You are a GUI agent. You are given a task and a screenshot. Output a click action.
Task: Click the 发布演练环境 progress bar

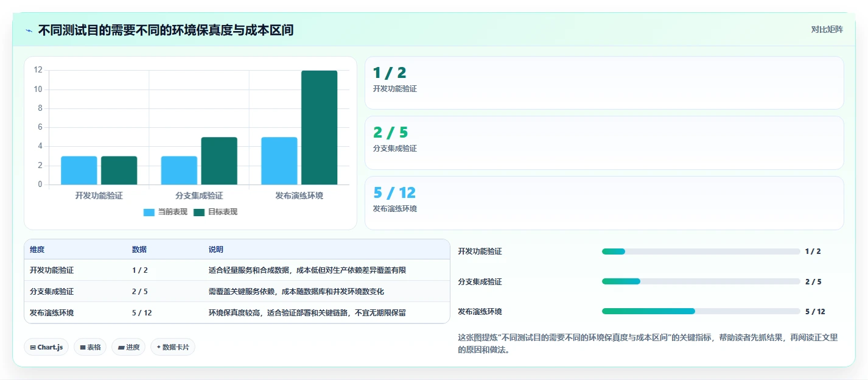(x=701, y=311)
